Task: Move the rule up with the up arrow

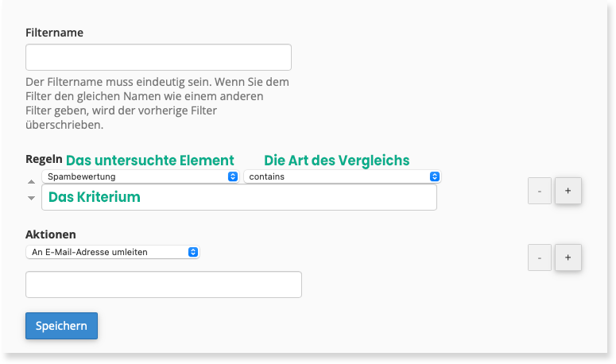Action: tap(31, 182)
